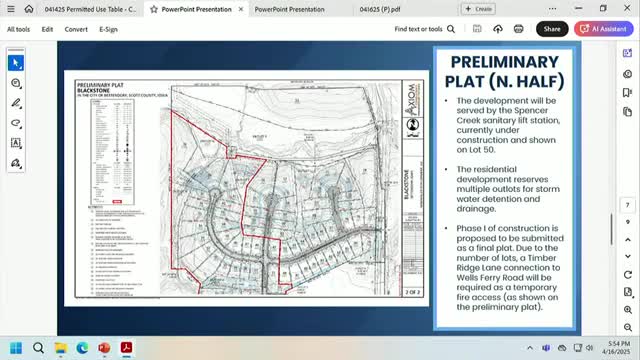640x360 pixels.
Task: Go to previous page with up arrow
Action: (x=628, y=240)
